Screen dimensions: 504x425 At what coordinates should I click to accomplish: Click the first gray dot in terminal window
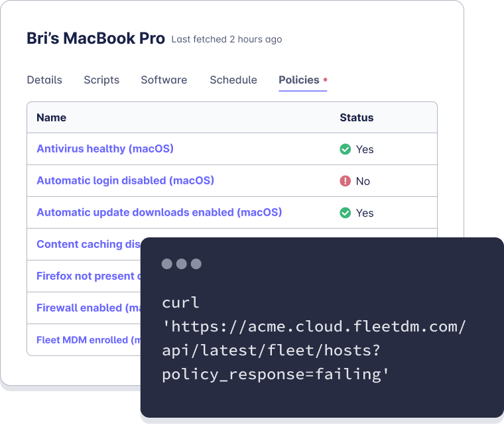click(167, 264)
